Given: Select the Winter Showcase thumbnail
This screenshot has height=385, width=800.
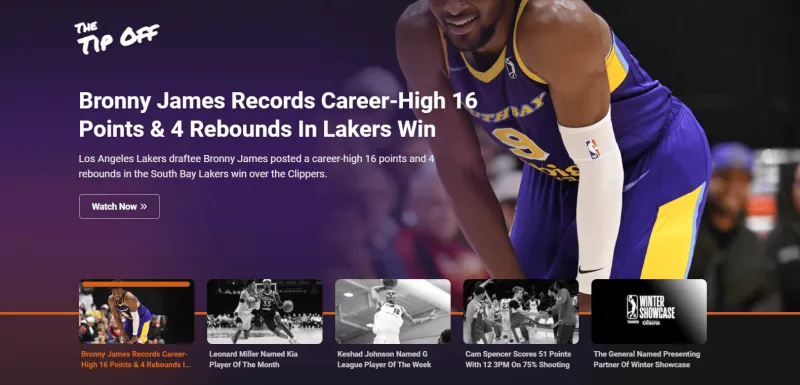Looking at the screenshot, I should click(x=649, y=311).
